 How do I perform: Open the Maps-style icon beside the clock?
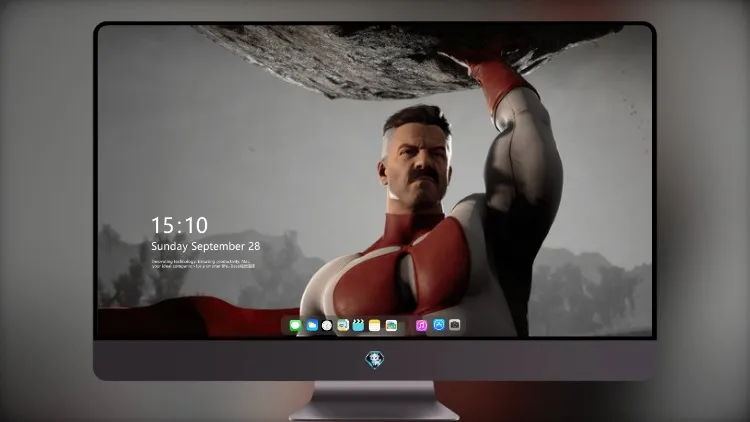tap(343, 325)
